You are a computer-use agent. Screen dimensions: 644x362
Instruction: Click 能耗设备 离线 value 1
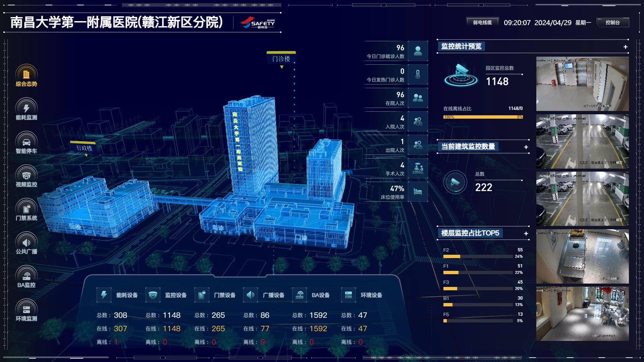[116, 342]
